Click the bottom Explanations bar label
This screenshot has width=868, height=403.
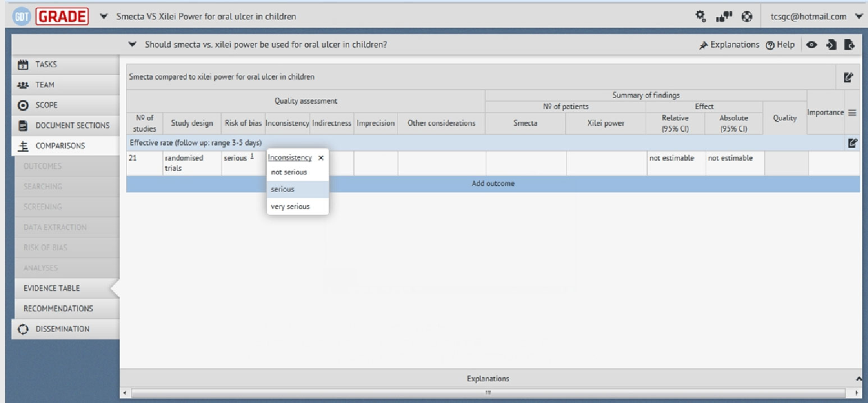[488, 379]
